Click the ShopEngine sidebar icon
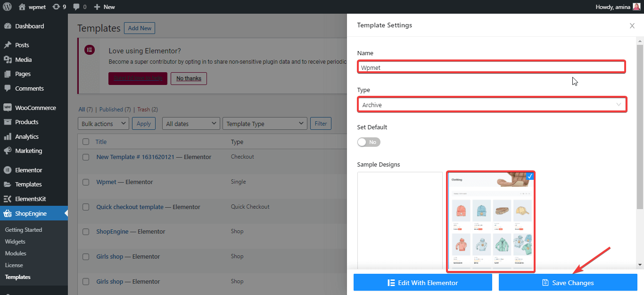This screenshot has height=295, width=644. tap(8, 213)
